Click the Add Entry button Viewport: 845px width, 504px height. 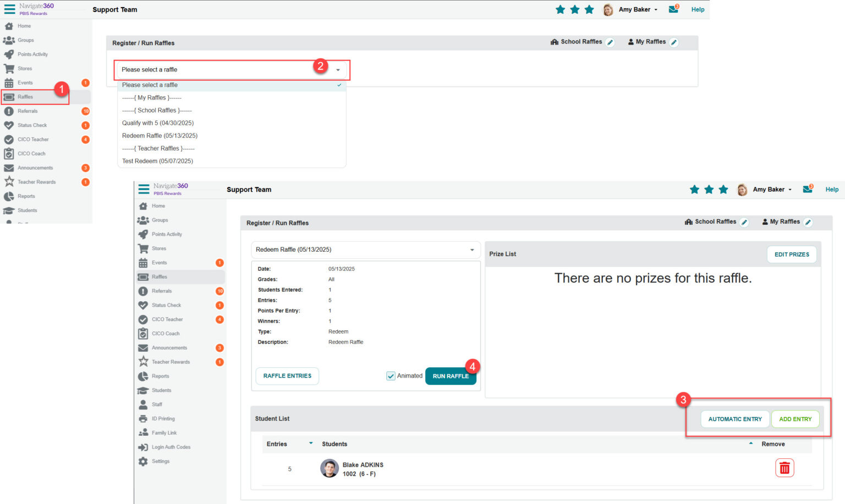[x=795, y=419]
